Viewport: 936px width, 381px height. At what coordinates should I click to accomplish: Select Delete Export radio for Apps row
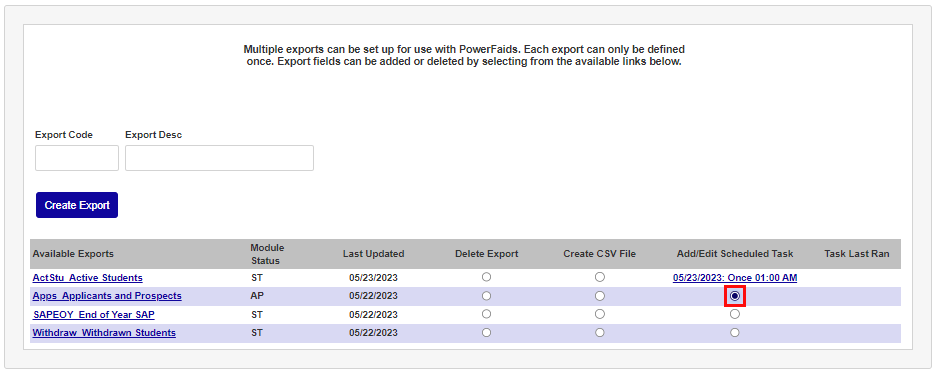coord(487,296)
